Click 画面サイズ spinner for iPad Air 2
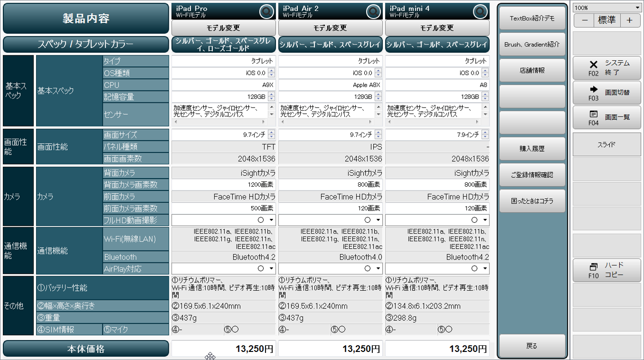The height and width of the screenshot is (360, 644). click(378, 135)
